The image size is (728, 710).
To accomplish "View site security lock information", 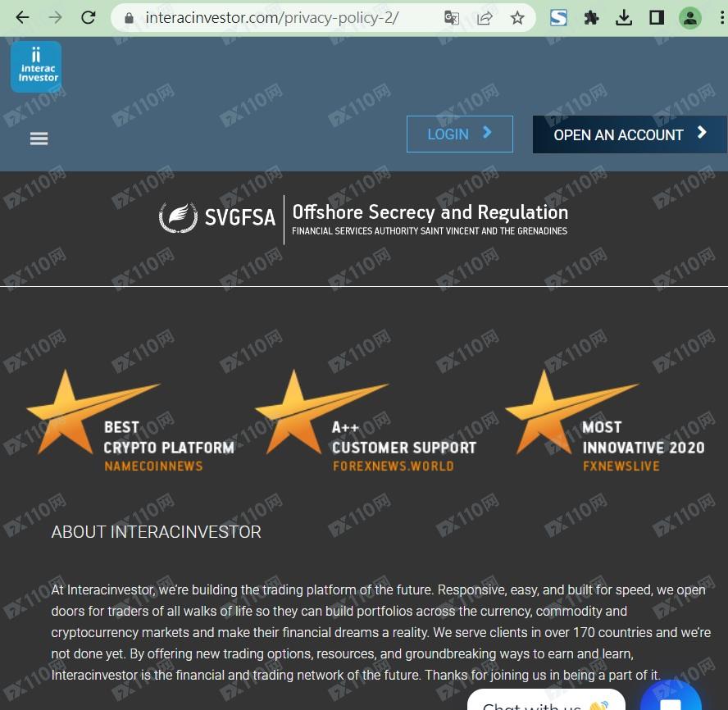I will click(x=129, y=18).
